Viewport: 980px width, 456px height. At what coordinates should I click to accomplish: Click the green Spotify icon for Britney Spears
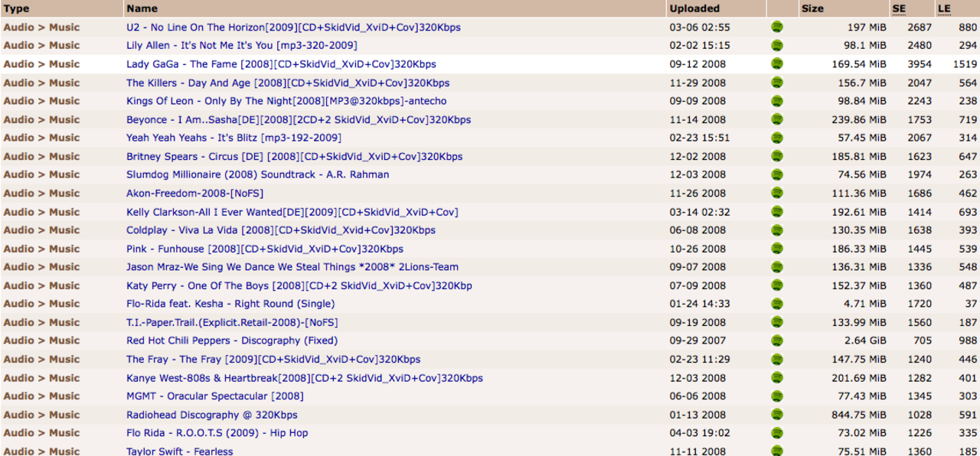777,156
